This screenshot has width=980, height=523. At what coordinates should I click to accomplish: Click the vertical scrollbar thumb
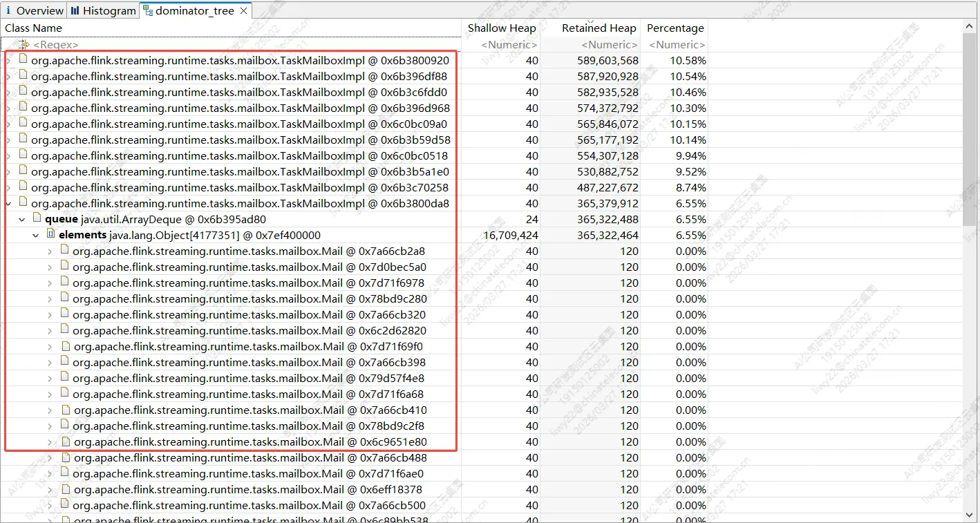click(x=969, y=129)
